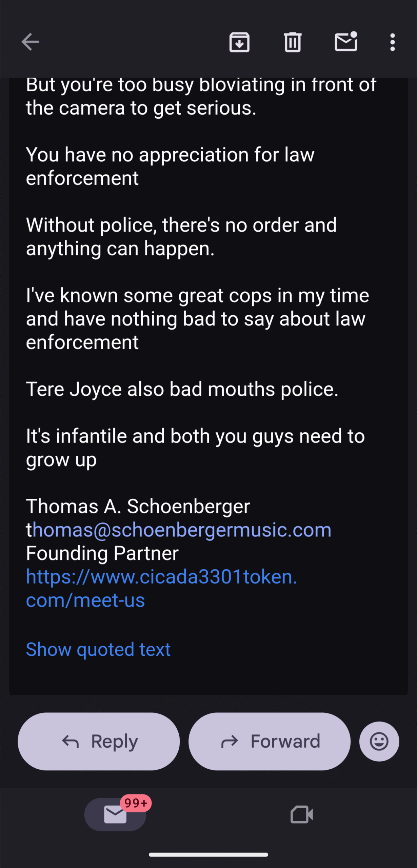
Task: Open the Mail tab with 99+ badge
Action: [x=115, y=814]
